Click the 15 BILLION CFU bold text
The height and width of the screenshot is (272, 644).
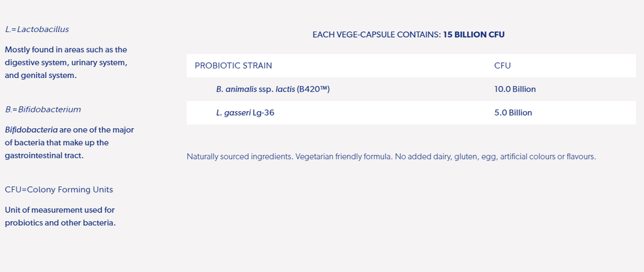click(474, 35)
